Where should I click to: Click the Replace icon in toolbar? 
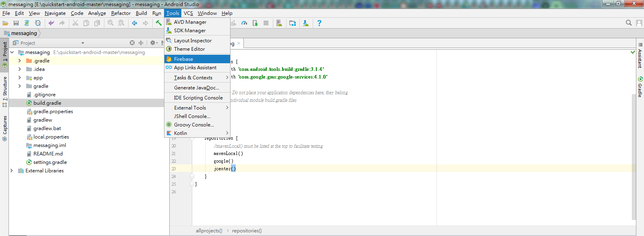(x=121, y=23)
